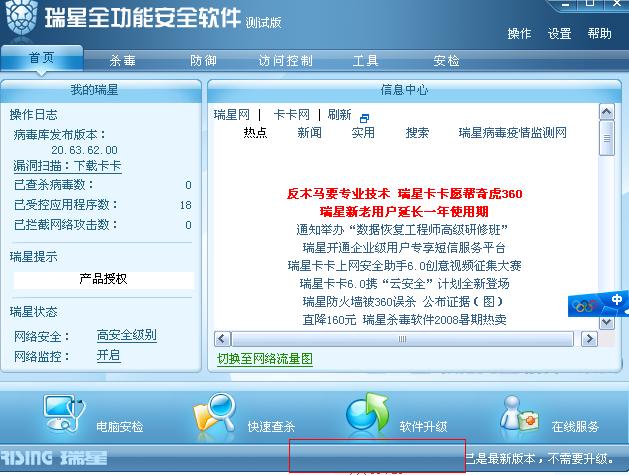Viewport: 629px width, 475px height.
Task: Click the Rising lion logo icon
Action: tap(22, 18)
